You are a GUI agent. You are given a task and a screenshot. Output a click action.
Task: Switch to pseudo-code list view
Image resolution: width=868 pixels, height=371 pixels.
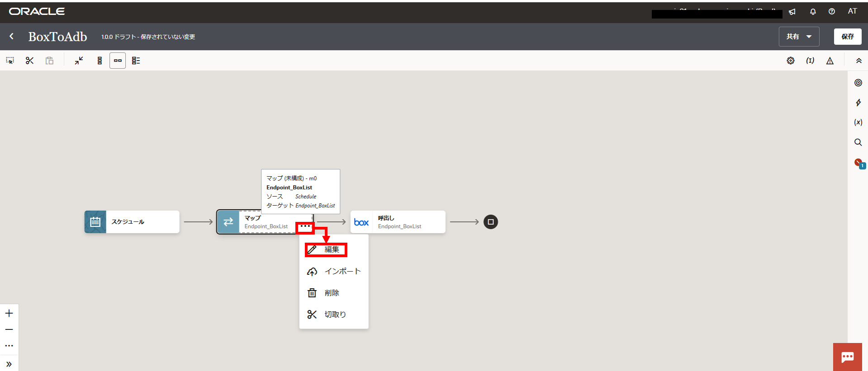(x=136, y=61)
